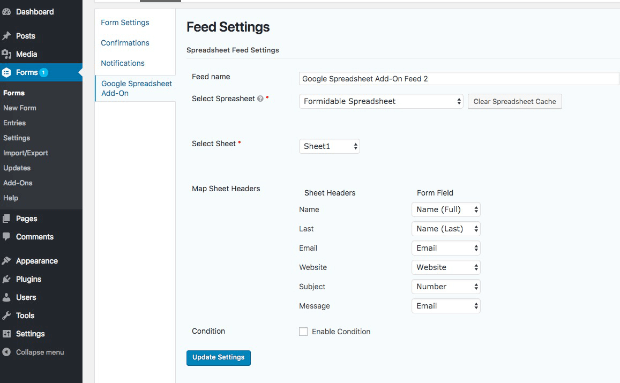This screenshot has width=620, height=383.
Task: Open the form field dropdown for Name header
Action: click(x=446, y=209)
